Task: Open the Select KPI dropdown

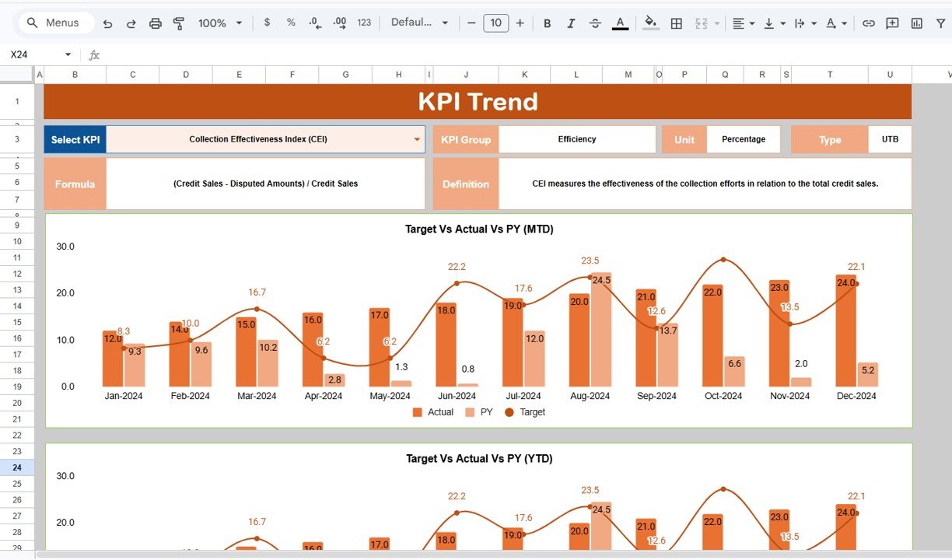Action: click(418, 139)
